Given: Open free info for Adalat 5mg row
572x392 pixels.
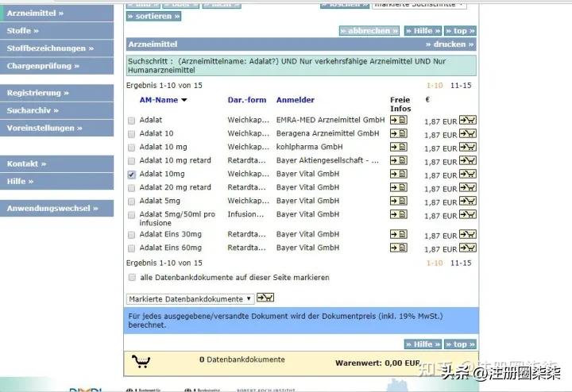Looking at the screenshot, I should pos(398,201).
